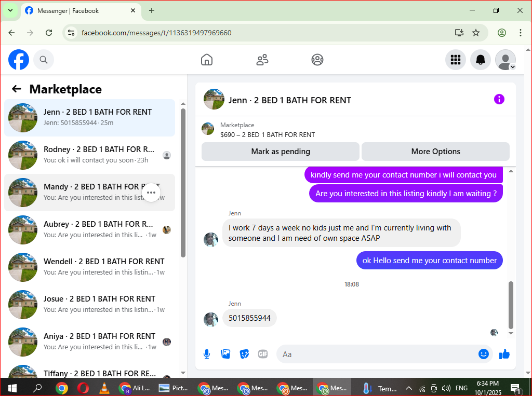Open Opera from the taskbar

tap(83, 388)
